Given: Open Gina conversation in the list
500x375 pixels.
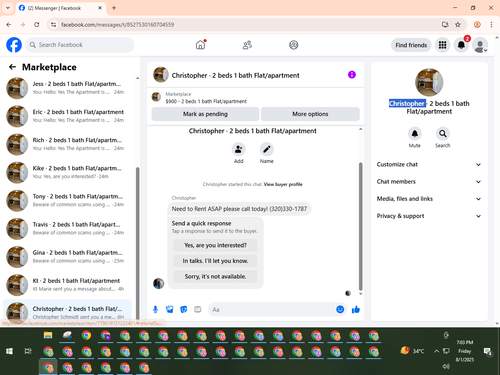Looking at the screenshot, I should (x=68, y=257).
